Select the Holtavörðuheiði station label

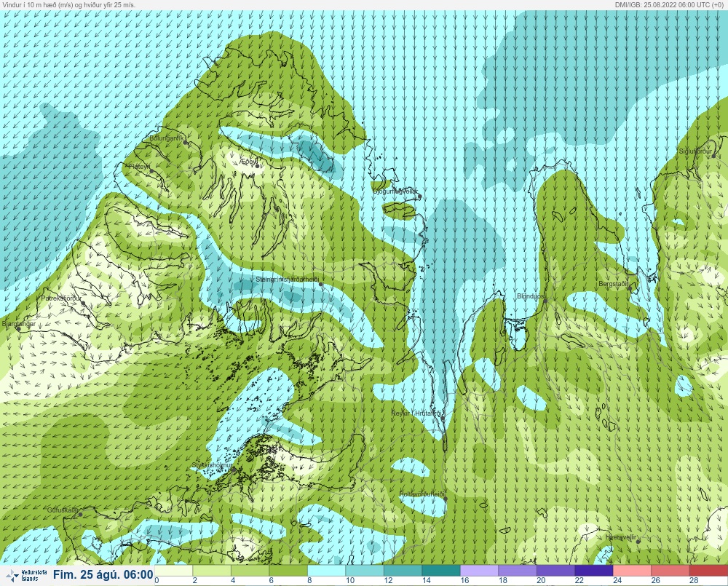(x=422, y=494)
